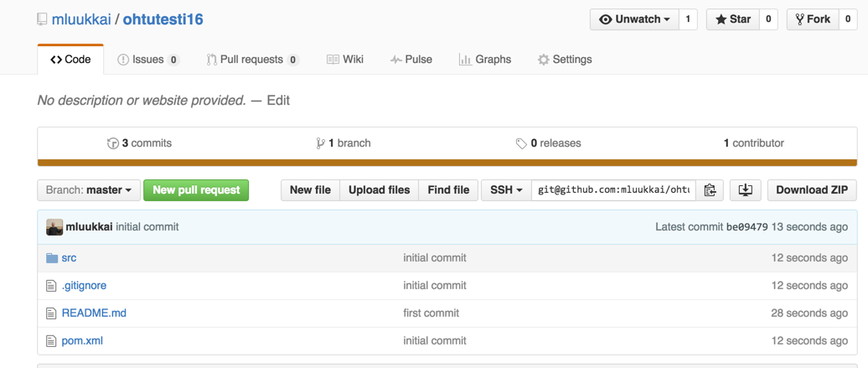Click the New file button
The image size is (868, 368).
310,190
